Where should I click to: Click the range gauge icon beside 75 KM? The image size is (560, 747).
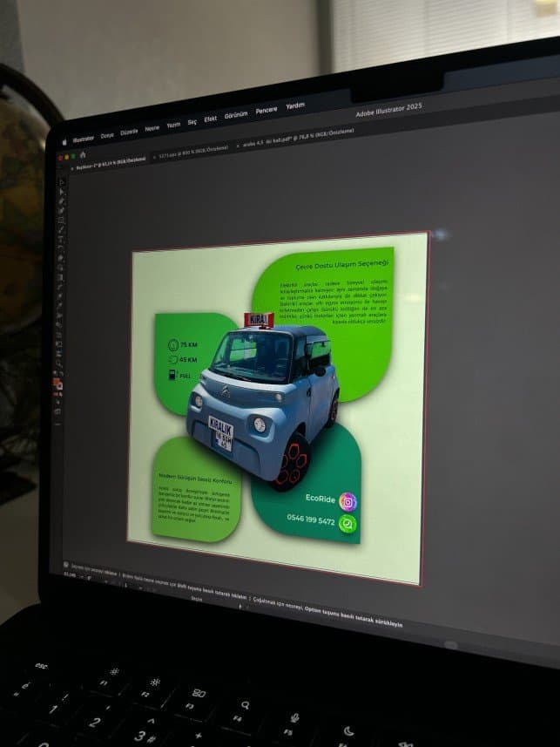point(172,344)
